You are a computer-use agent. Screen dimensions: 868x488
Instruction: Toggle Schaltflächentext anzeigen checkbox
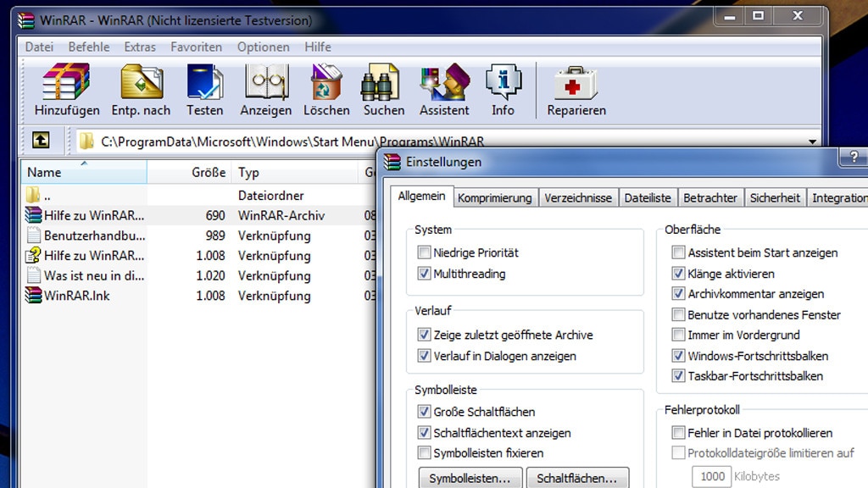coord(424,432)
